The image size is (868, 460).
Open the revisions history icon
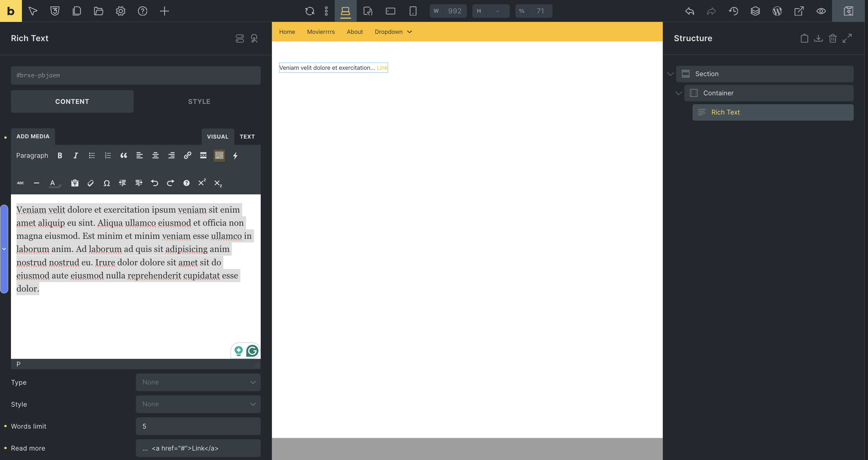pos(733,11)
